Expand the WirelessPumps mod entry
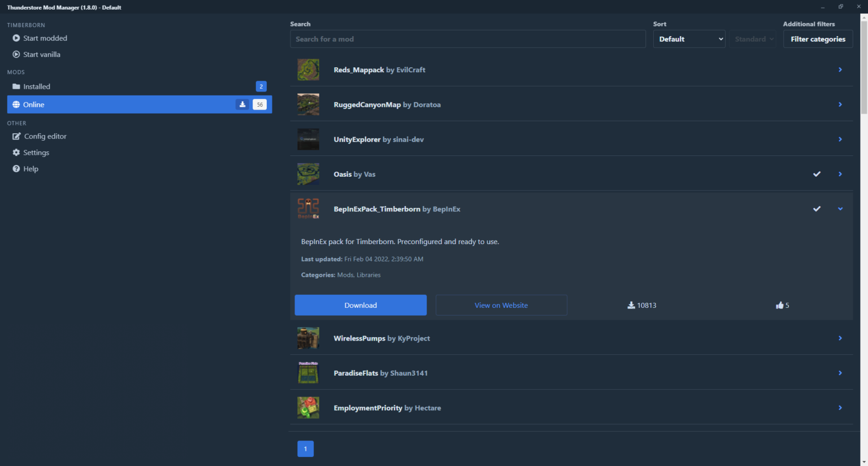Image resolution: width=868 pixels, height=466 pixels. 840,338
